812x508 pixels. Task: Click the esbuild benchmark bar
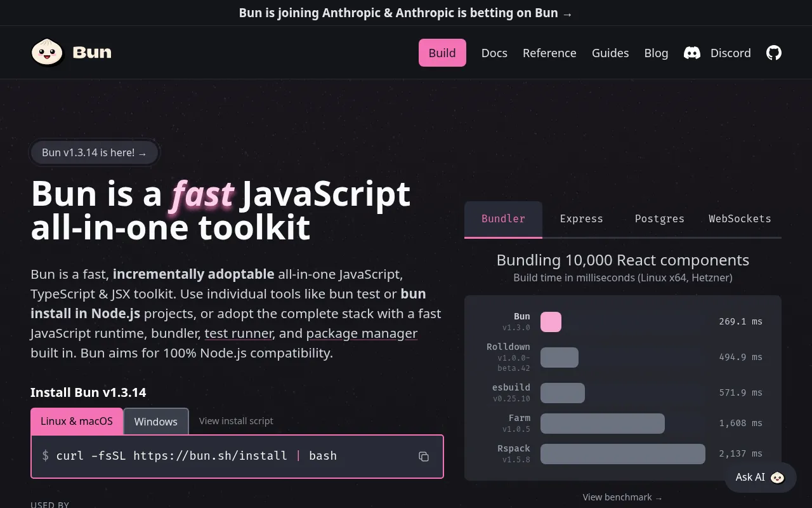tap(563, 393)
